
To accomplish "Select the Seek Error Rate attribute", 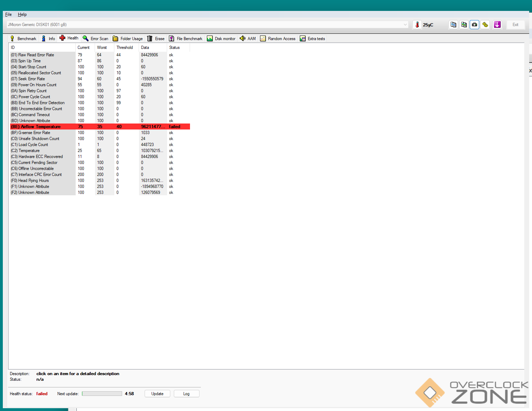I will click(100, 79).
